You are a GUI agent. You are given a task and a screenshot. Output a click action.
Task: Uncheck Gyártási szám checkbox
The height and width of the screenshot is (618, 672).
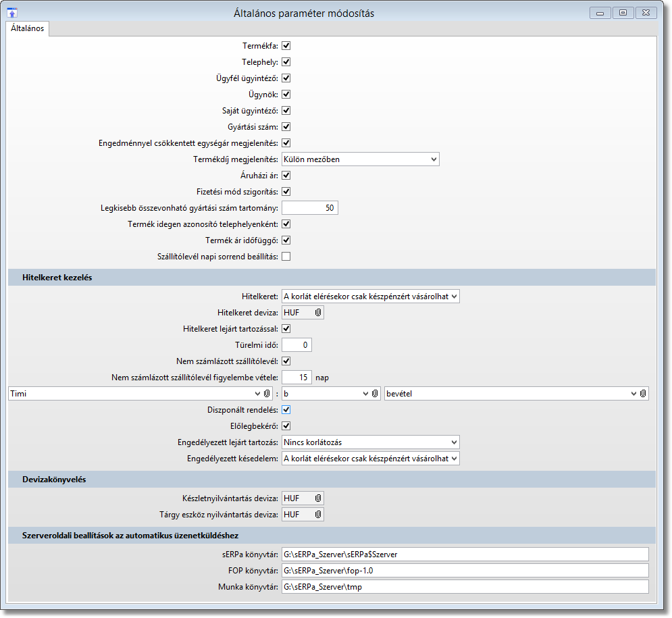286,127
